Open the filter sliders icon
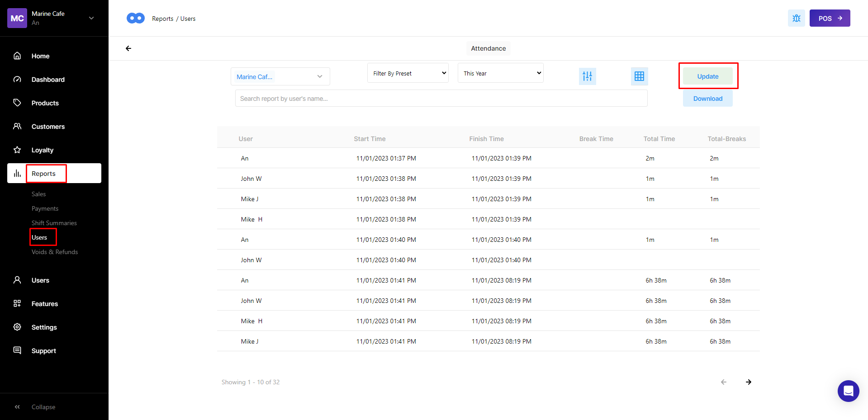The width and height of the screenshot is (868, 420). [x=588, y=76]
